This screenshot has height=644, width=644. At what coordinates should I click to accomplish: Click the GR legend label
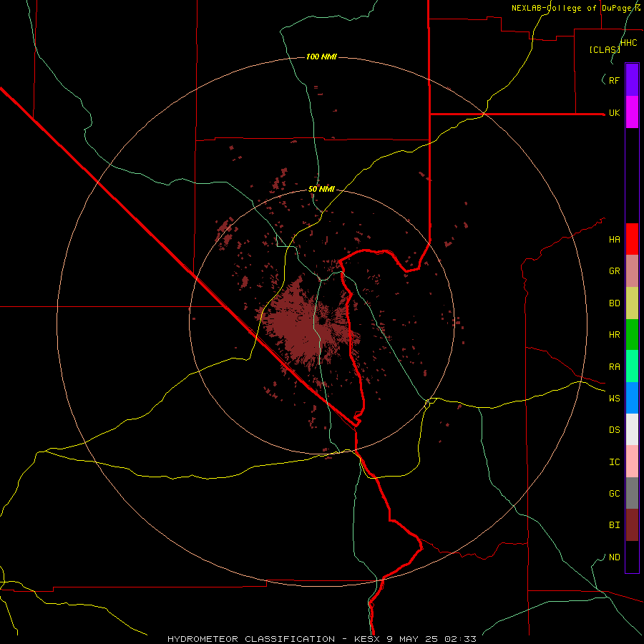(x=614, y=271)
